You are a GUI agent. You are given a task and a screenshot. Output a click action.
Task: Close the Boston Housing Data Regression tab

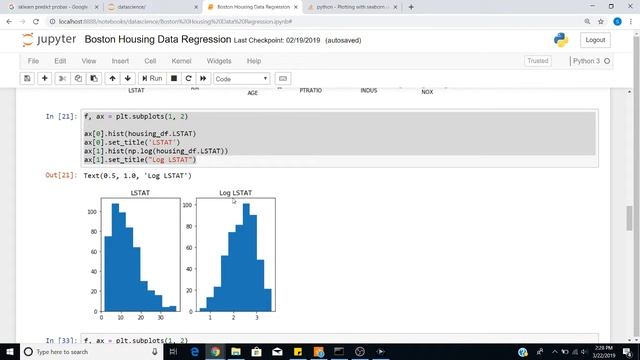[x=296, y=7]
